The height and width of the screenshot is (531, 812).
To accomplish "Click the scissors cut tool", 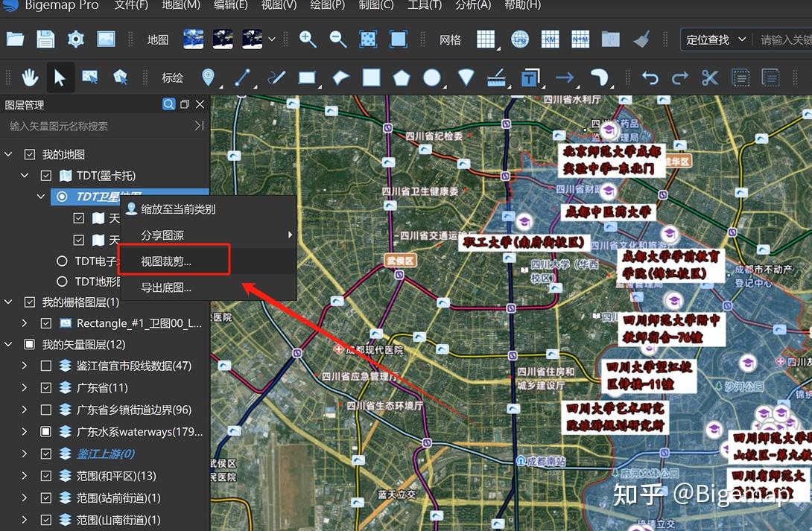I will 709,77.
